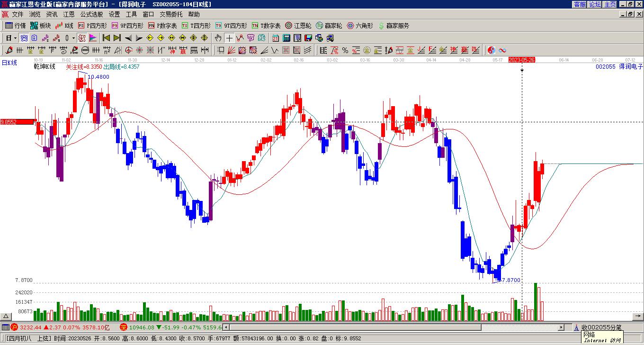644x345 pixels.
Task: Click the red 赢 line tool
Action: click(x=183, y=50)
